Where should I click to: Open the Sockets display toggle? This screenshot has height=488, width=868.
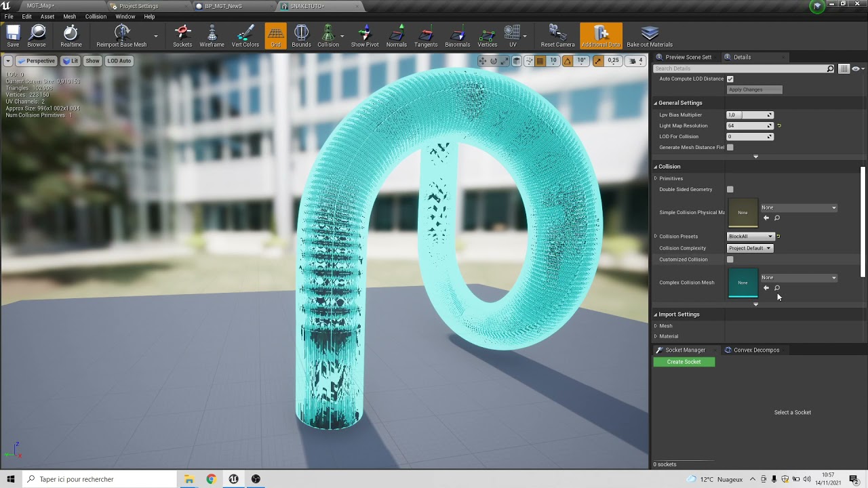point(182,35)
